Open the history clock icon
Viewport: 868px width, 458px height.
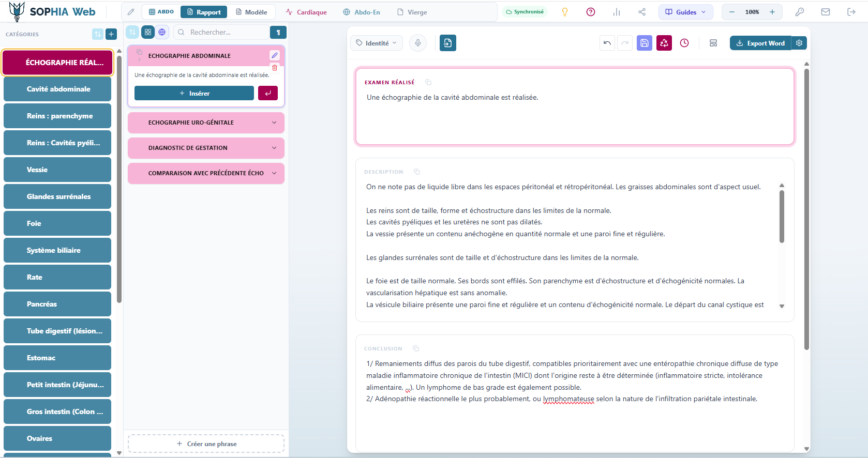pyautogui.click(x=684, y=43)
